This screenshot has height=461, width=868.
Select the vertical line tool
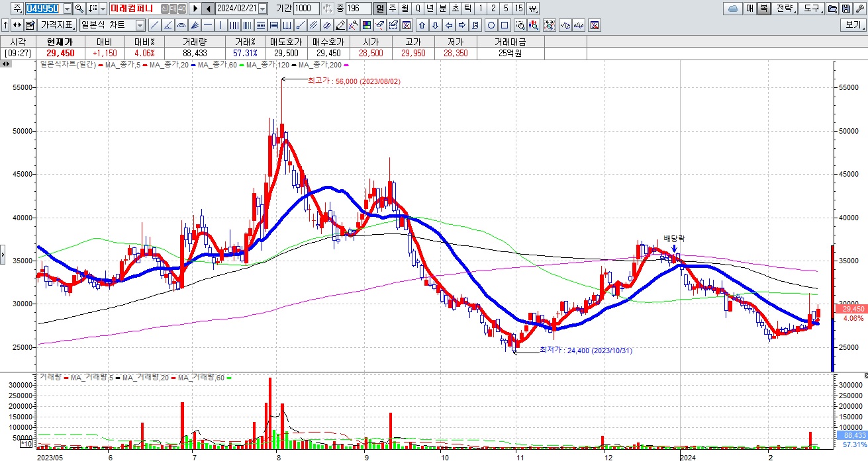(x=221, y=25)
